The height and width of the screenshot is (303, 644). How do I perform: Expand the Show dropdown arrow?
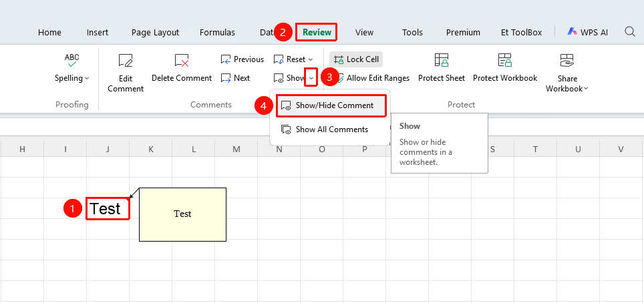[x=311, y=77]
